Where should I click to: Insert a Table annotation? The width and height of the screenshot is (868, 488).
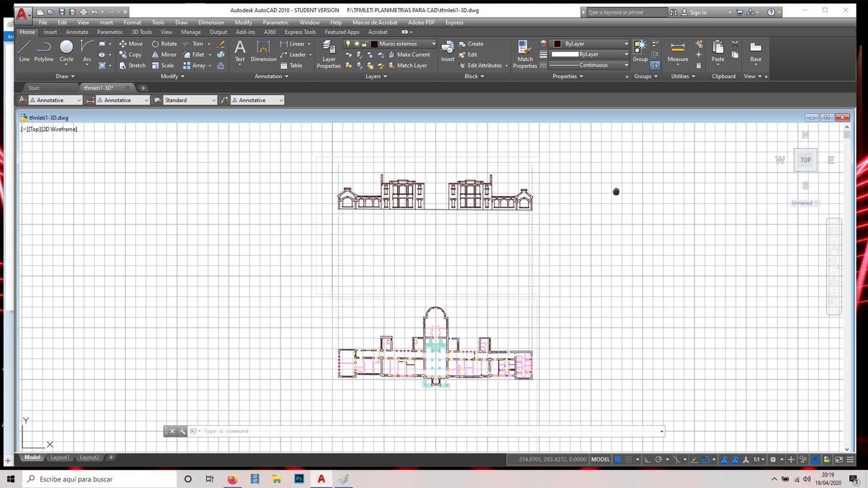[291, 65]
